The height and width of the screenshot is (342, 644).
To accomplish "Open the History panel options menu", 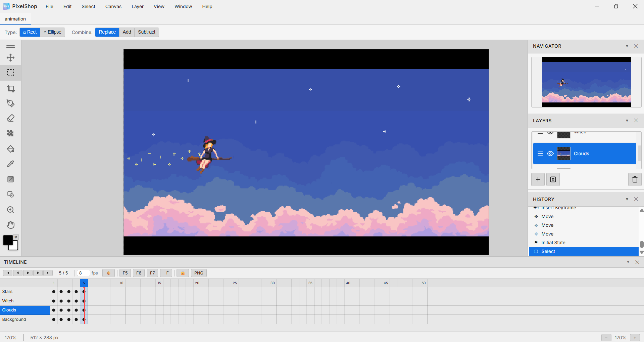I will (x=627, y=199).
